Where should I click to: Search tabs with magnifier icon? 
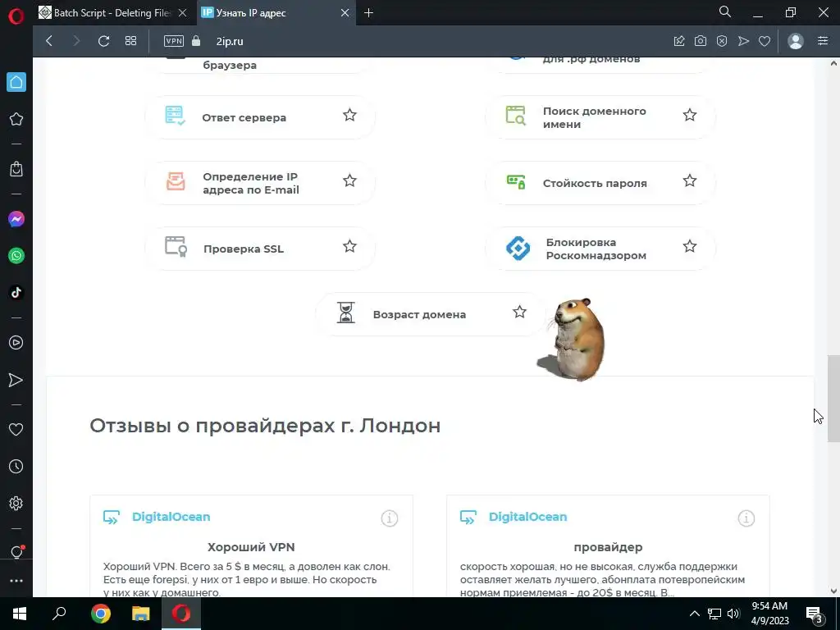(x=725, y=11)
